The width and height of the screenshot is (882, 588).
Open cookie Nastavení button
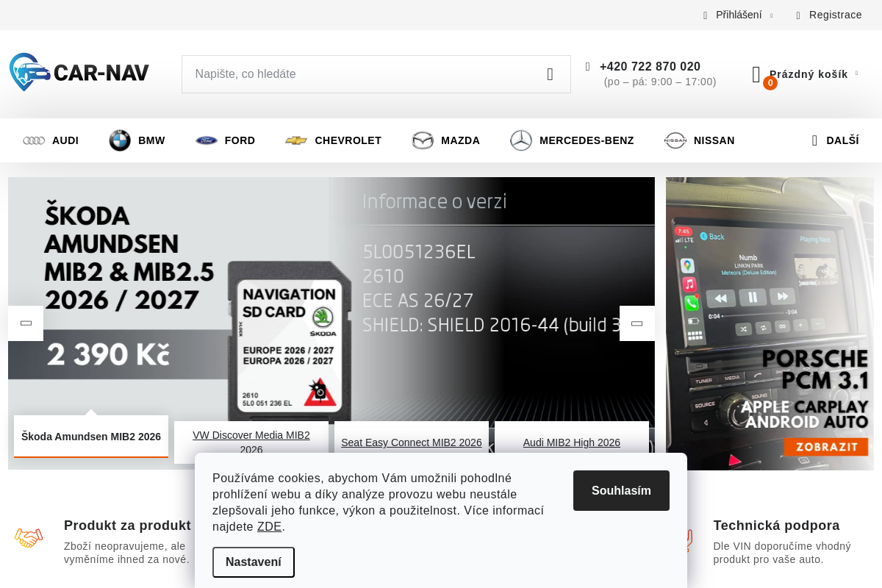[x=254, y=562]
